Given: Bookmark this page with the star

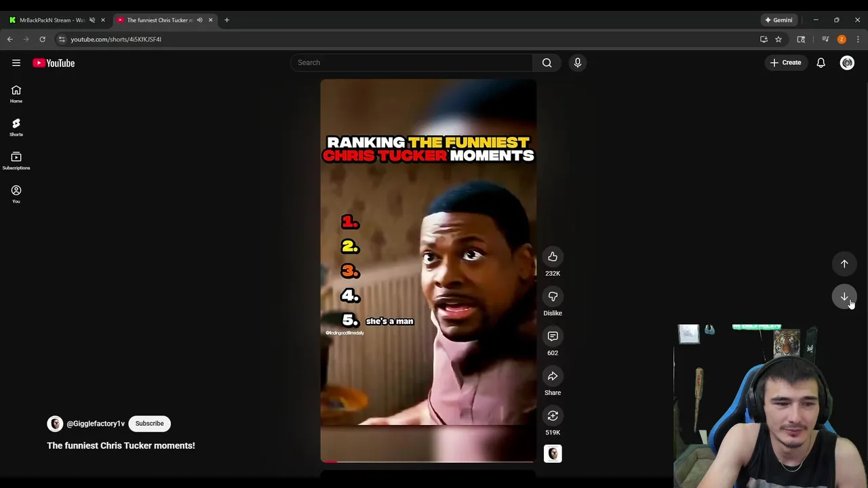Looking at the screenshot, I should 778,39.
